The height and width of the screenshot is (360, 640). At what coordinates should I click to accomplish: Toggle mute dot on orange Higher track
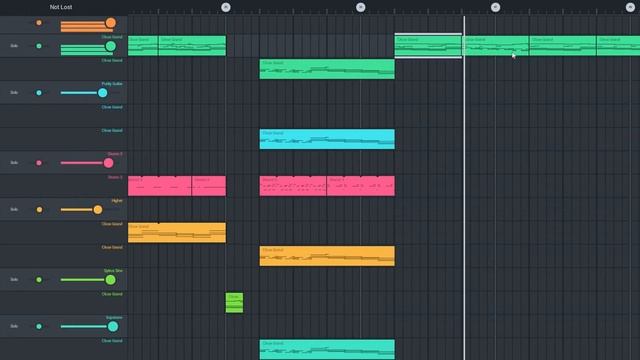pos(39,209)
